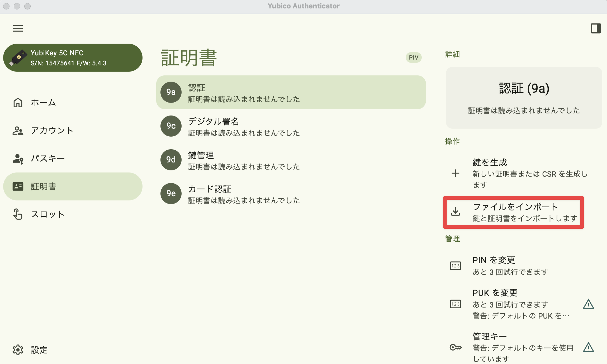Click the warning triangle next to 管理キー
607x364 pixels.
(588, 347)
